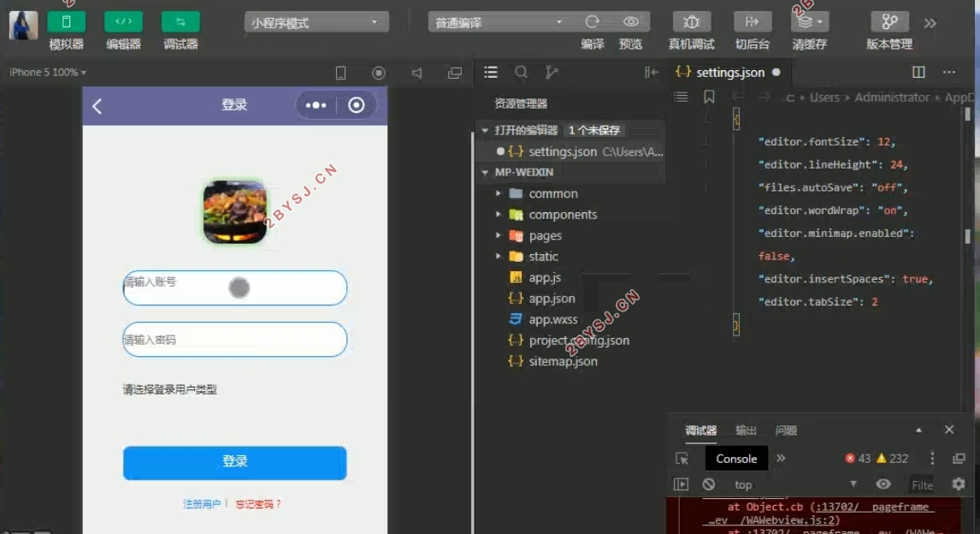Click the mini program close circle button

tap(357, 105)
